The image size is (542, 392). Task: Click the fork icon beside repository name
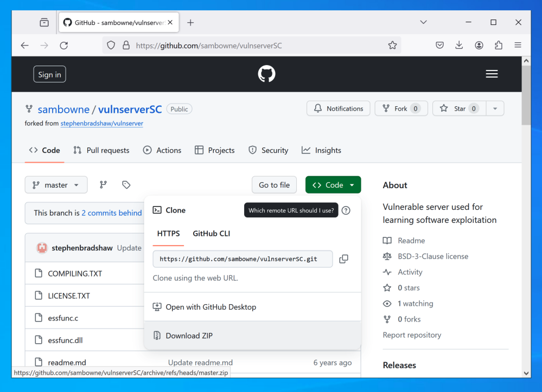pos(29,109)
